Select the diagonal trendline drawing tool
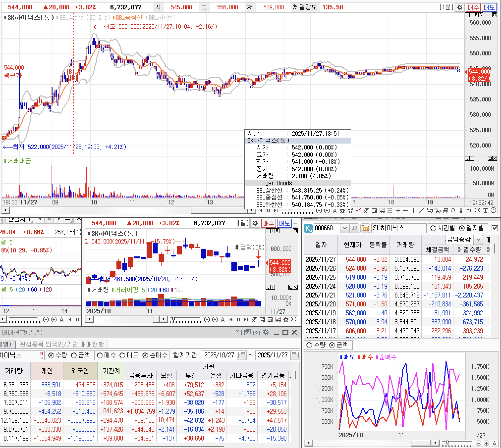 pos(421,211)
